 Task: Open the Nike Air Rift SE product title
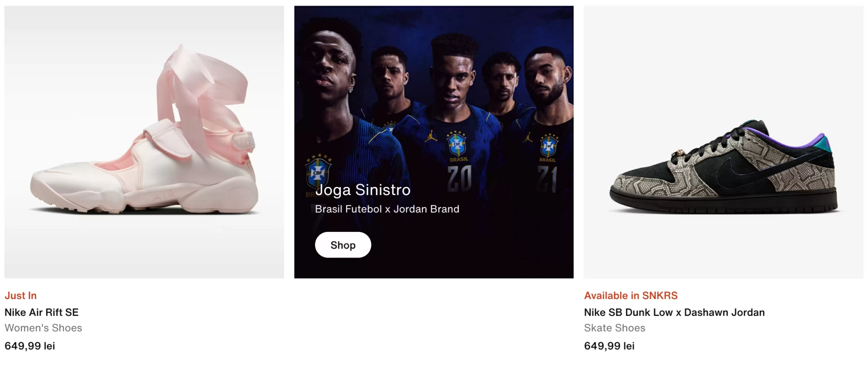point(41,312)
